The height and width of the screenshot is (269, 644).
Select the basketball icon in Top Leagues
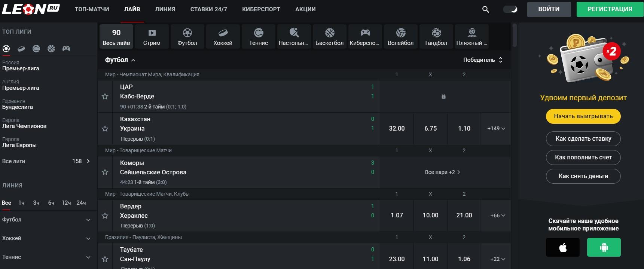pyautogui.click(x=51, y=49)
